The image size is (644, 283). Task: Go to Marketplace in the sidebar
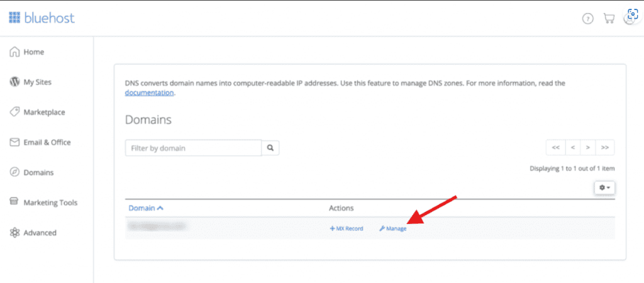click(x=44, y=112)
